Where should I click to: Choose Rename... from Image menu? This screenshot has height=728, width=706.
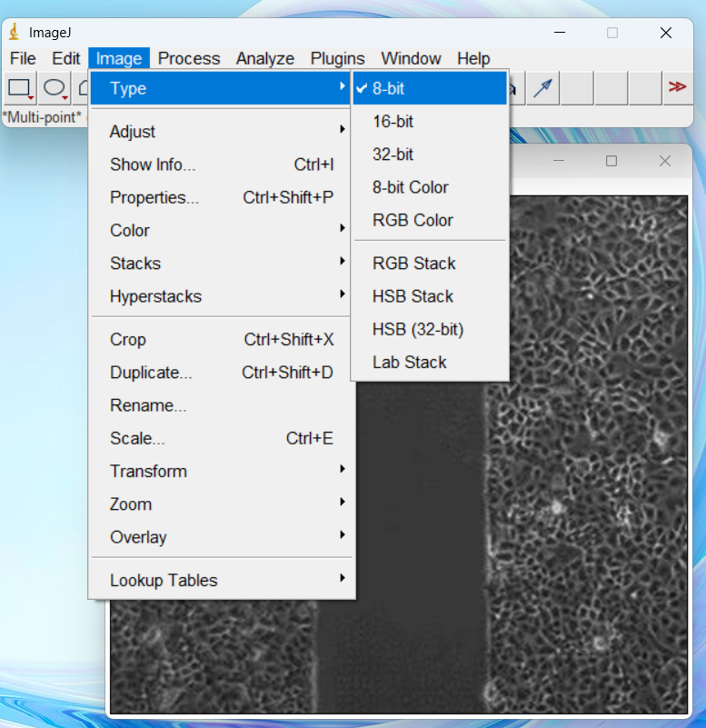coord(221,405)
